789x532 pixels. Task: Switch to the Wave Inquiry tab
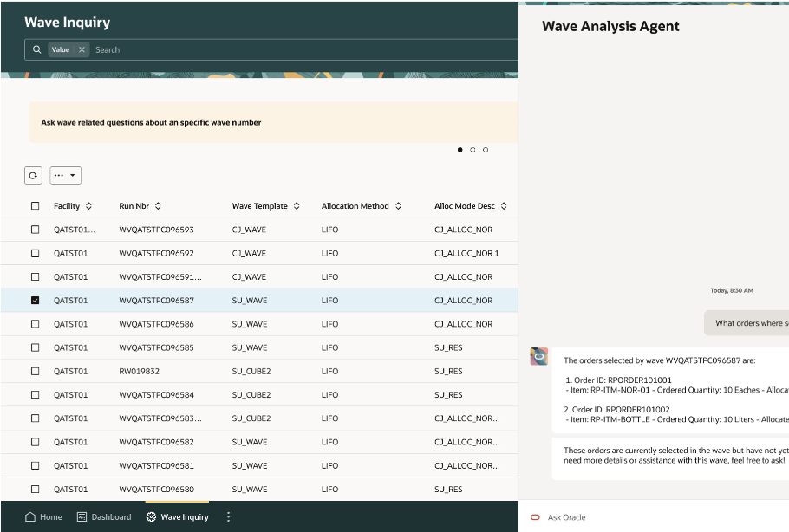click(177, 517)
